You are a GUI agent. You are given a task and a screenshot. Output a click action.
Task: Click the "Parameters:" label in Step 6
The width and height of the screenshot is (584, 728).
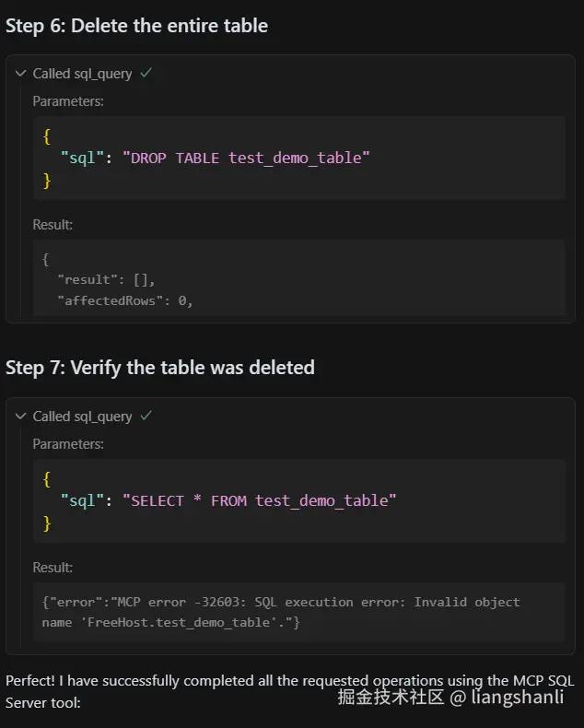click(68, 101)
